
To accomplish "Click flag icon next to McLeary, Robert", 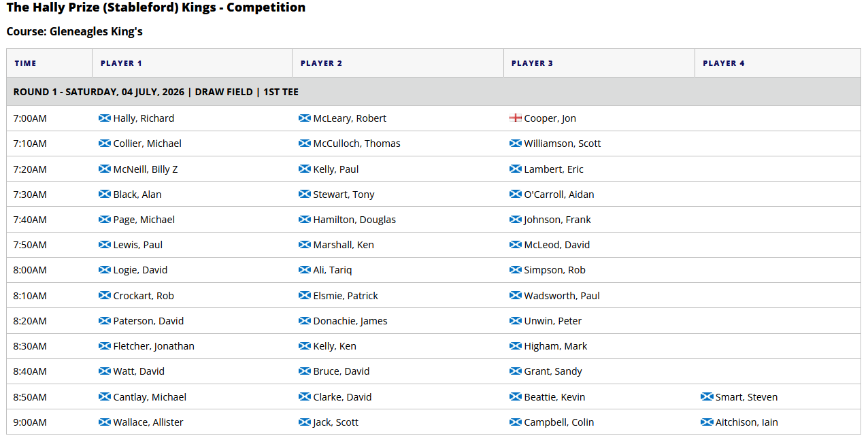I will coord(305,118).
